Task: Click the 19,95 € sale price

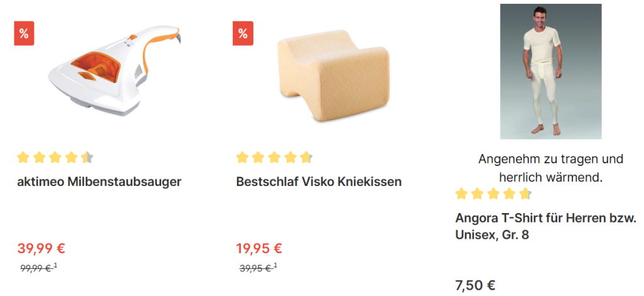Action: [x=259, y=248]
